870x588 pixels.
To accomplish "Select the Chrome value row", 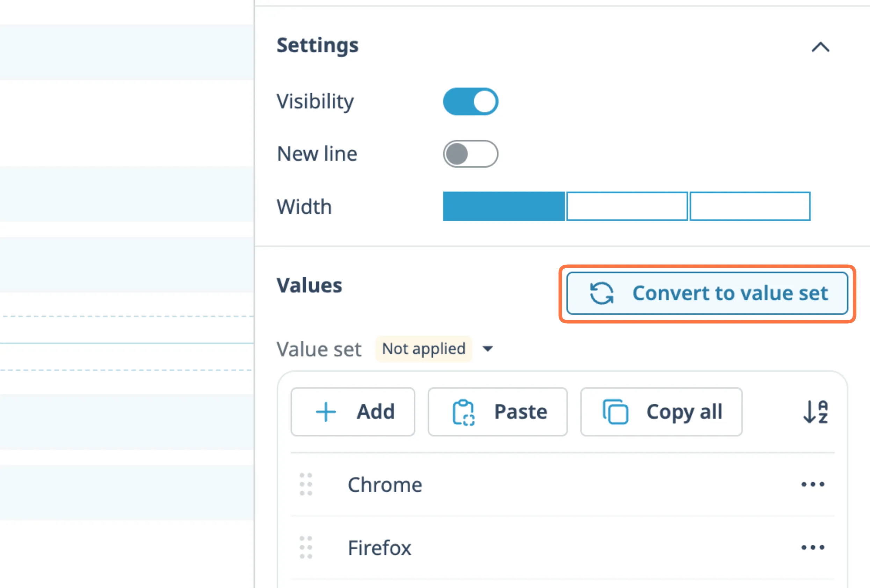I will point(385,484).
